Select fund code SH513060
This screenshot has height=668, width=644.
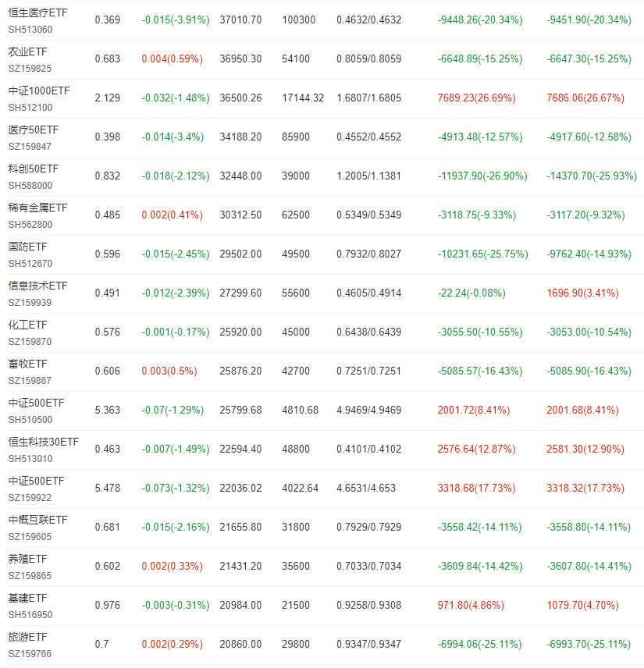(x=30, y=30)
